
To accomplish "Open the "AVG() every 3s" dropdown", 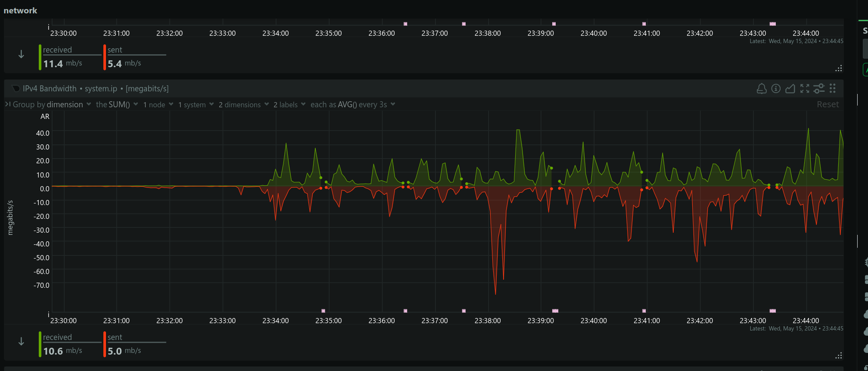I will tap(353, 105).
